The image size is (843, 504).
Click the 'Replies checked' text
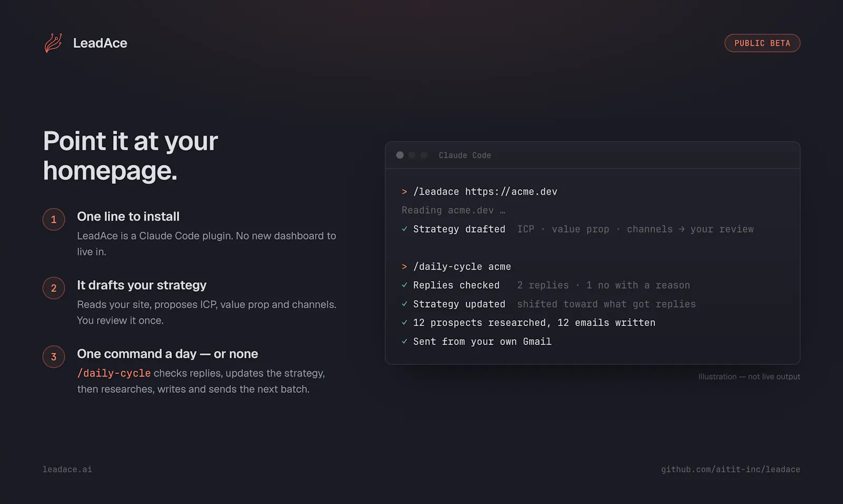coord(456,285)
